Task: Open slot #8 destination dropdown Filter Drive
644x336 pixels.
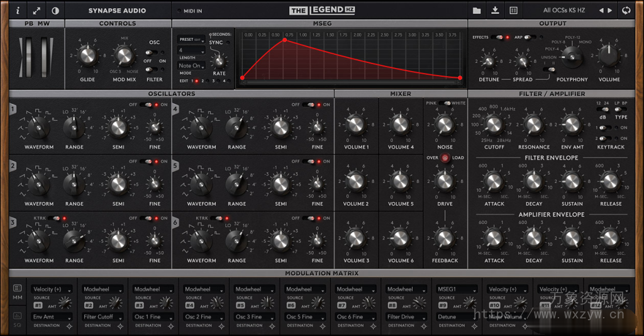Action: (x=407, y=317)
